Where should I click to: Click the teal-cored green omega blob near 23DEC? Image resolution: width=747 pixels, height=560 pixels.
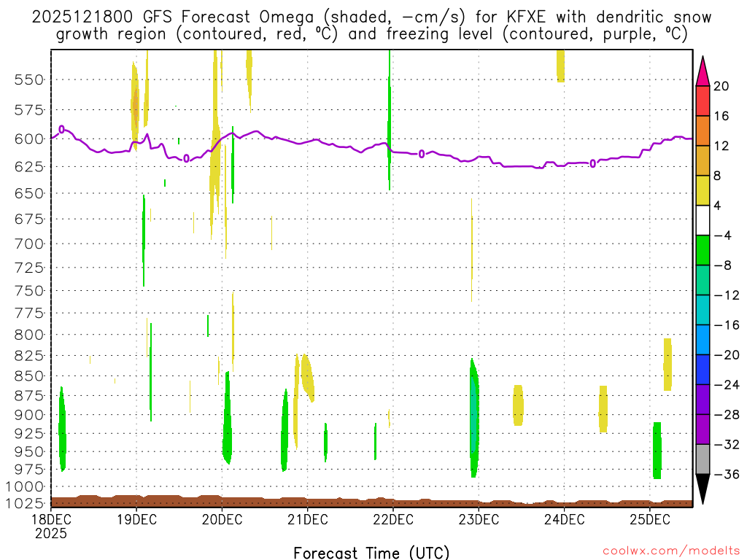coord(473,418)
